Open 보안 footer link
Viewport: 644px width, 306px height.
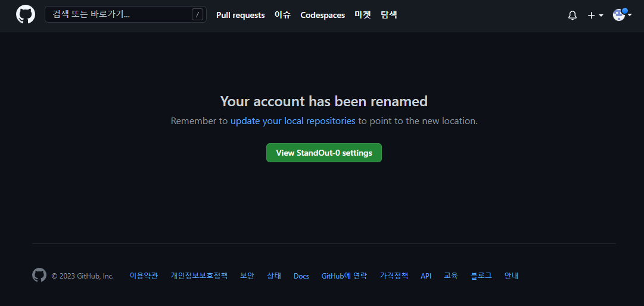tap(247, 276)
